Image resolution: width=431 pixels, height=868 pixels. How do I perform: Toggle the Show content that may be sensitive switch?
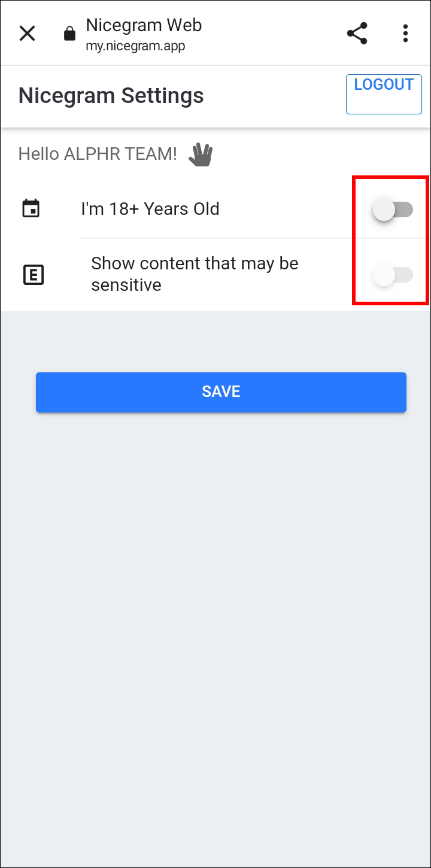(393, 275)
